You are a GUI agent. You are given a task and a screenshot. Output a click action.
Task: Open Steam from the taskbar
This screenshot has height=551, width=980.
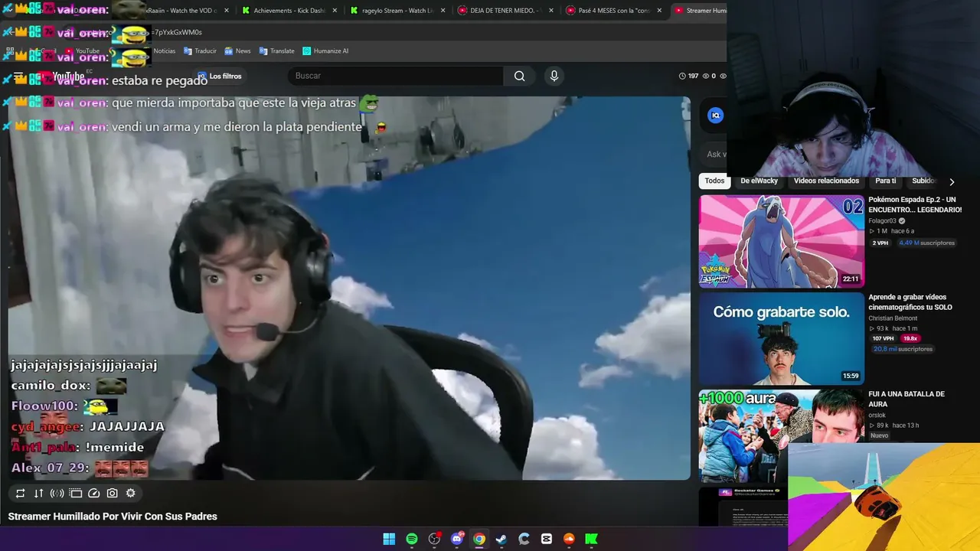501,539
